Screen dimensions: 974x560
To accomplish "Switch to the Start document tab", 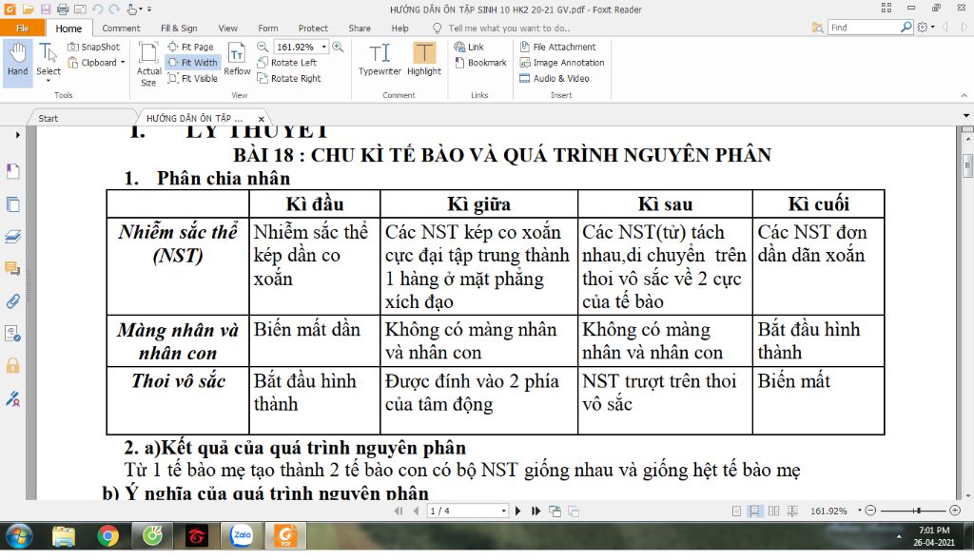I will [x=48, y=118].
